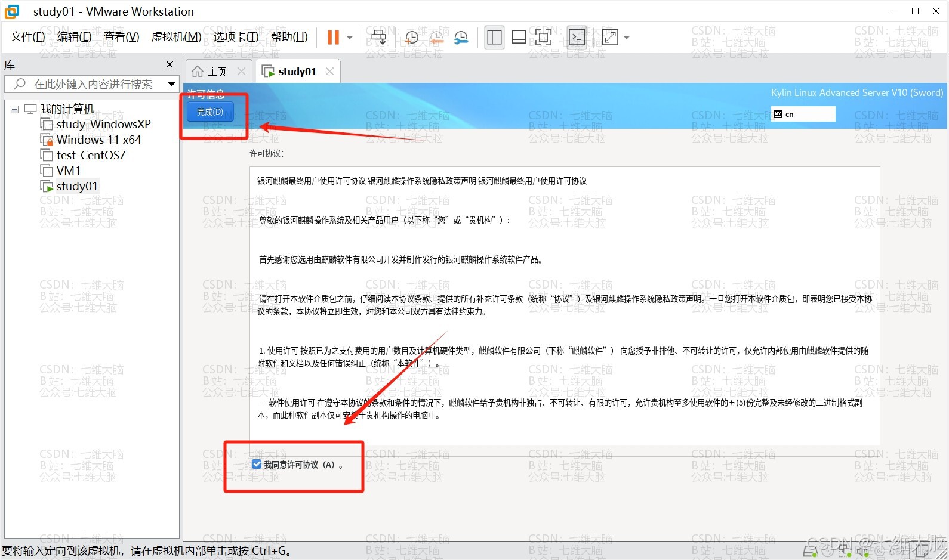
Task: Click the send Ctrl+Alt+Del icon
Action: click(379, 37)
